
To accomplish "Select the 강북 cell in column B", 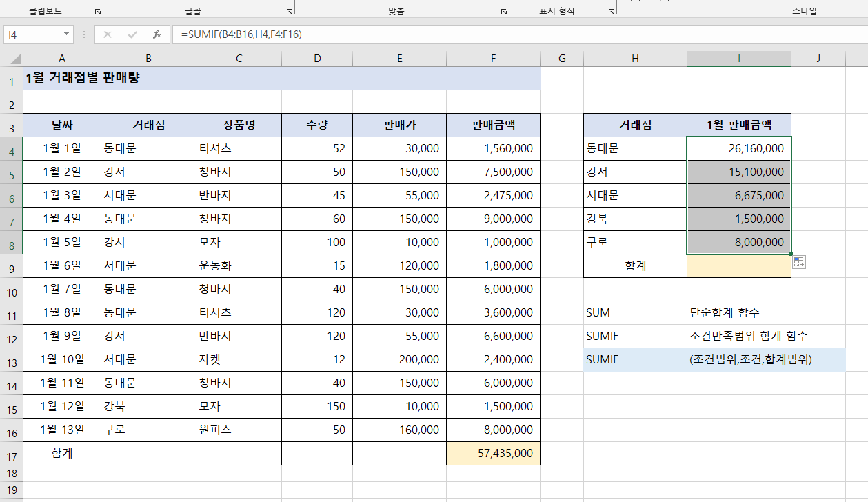I will pos(148,407).
